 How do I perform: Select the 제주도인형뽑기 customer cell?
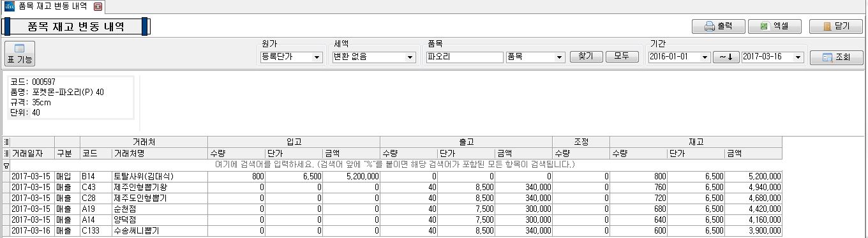click(160, 198)
